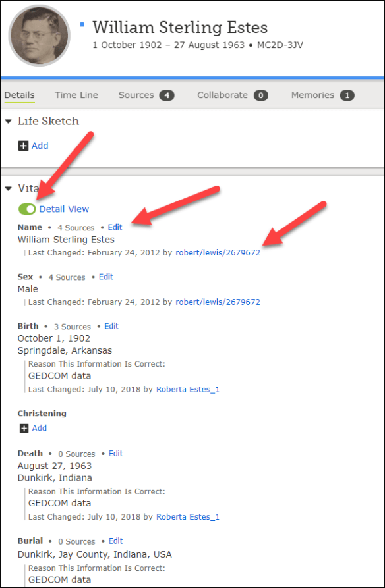
Task: Click plus icon under Christening
Action: point(22,428)
